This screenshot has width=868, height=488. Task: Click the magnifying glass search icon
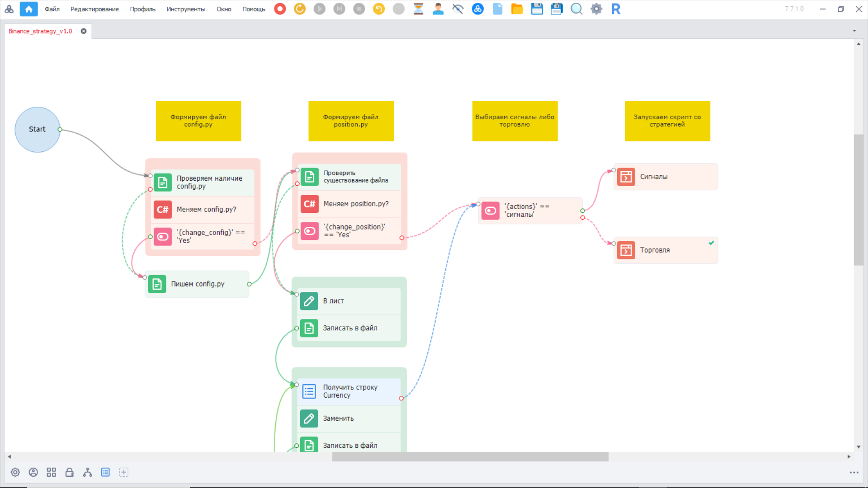click(x=576, y=9)
